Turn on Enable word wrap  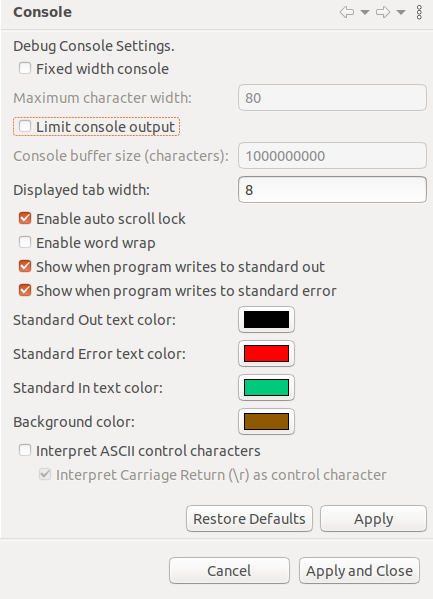point(25,243)
